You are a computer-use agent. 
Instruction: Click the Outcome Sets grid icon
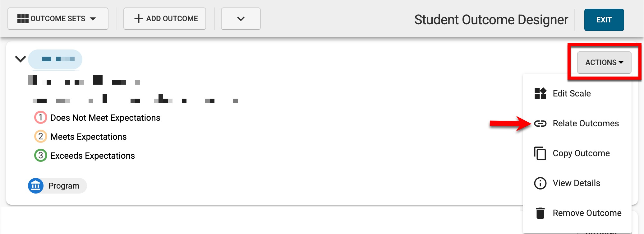pyautogui.click(x=23, y=19)
